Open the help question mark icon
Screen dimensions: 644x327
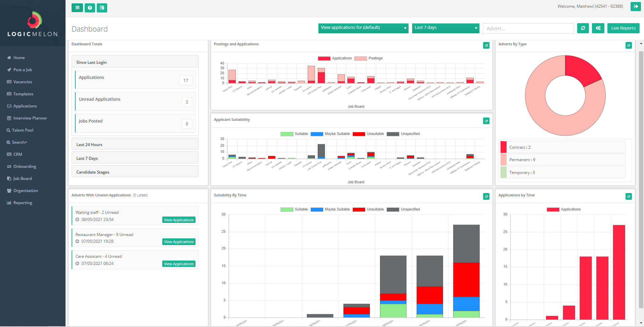point(90,8)
